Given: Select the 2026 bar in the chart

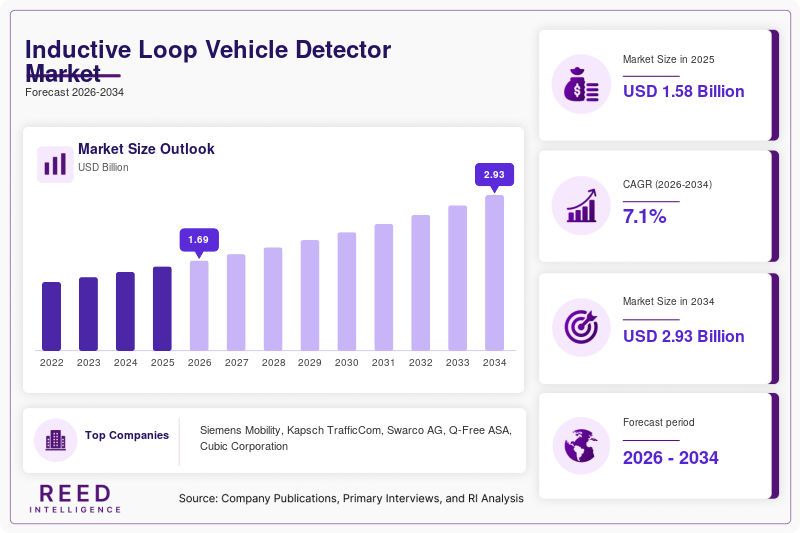Looking at the screenshot, I should tap(199, 306).
